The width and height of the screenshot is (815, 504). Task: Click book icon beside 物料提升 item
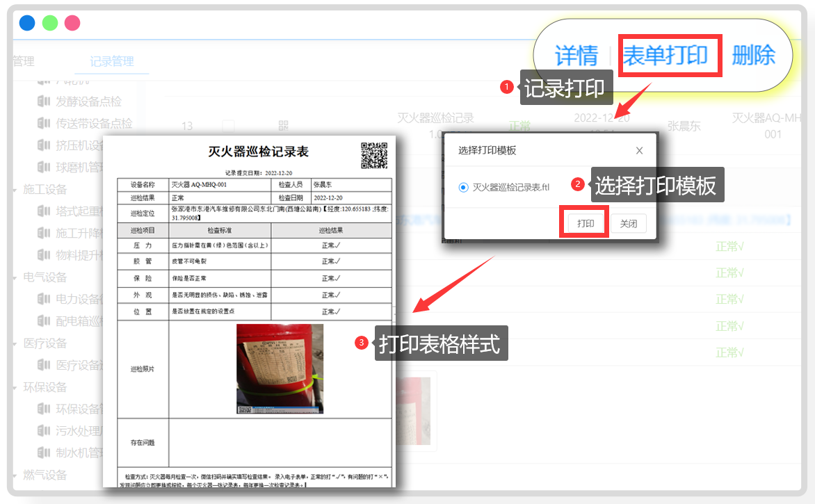pos(44,254)
